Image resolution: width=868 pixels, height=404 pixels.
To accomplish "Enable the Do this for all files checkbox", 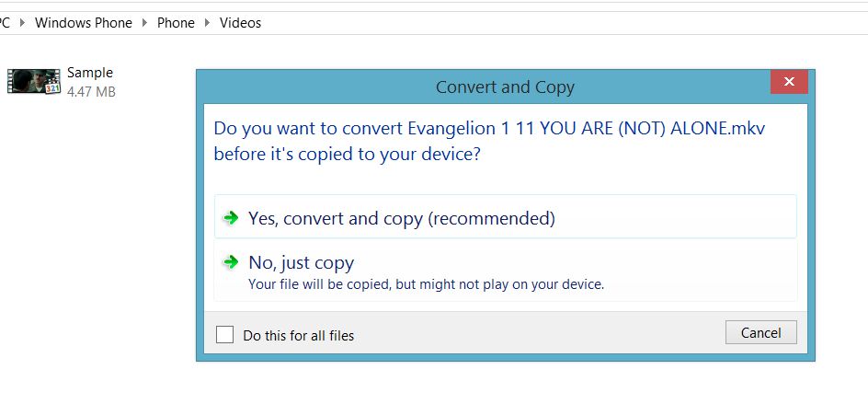I will (224, 335).
